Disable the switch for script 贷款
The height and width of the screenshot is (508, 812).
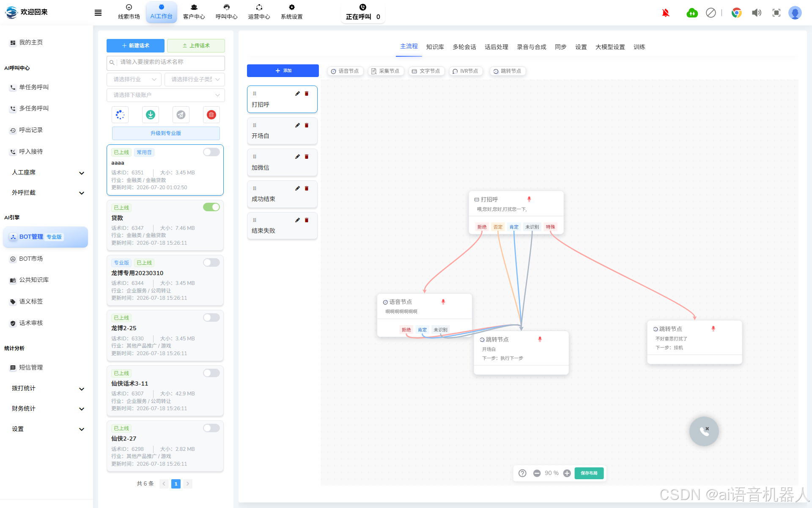click(x=211, y=207)
